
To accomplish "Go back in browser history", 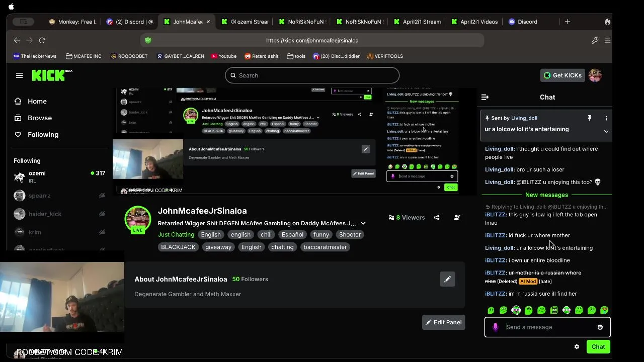I will [17, 40].
